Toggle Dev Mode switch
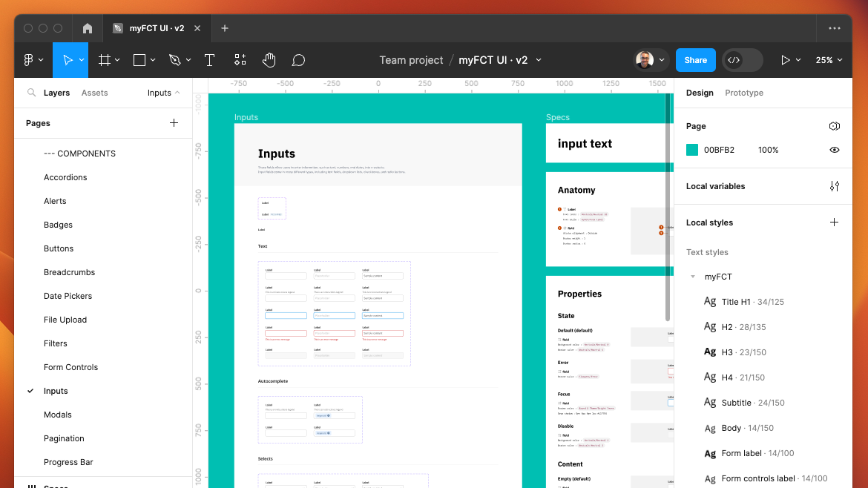 coord(743,60)
